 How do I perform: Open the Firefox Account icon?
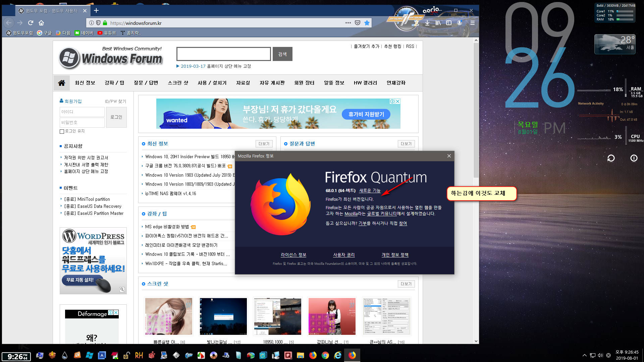[x=460, y=23]
